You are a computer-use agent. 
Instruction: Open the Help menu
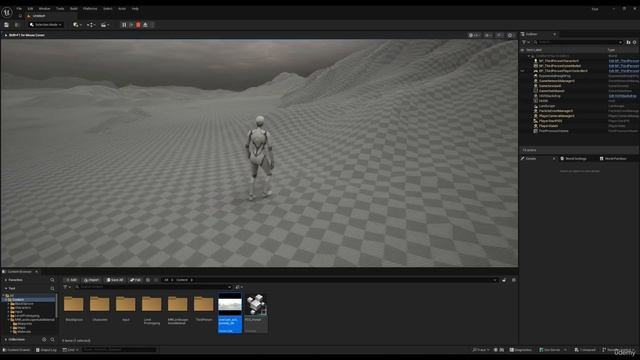tap(135, 9)
